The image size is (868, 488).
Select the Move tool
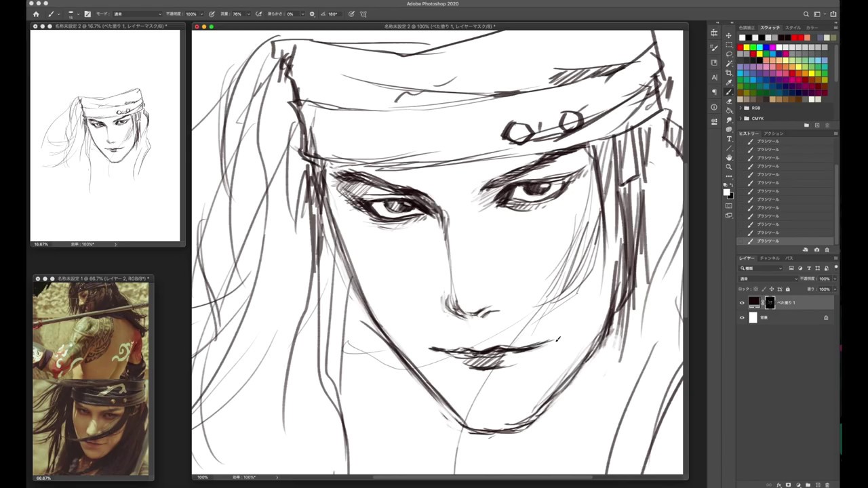point(729,35)
